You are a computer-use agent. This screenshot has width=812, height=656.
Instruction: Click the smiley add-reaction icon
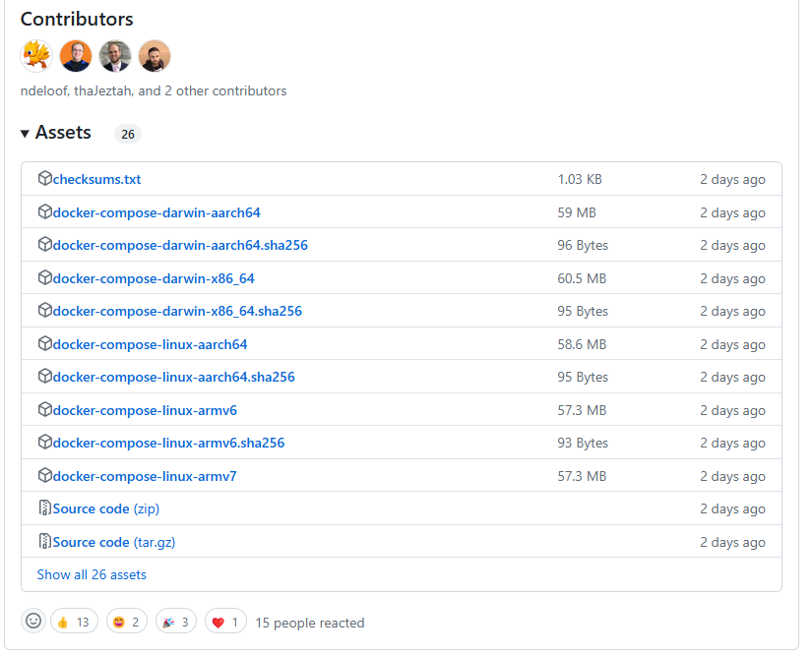click(x=33, y=622)
